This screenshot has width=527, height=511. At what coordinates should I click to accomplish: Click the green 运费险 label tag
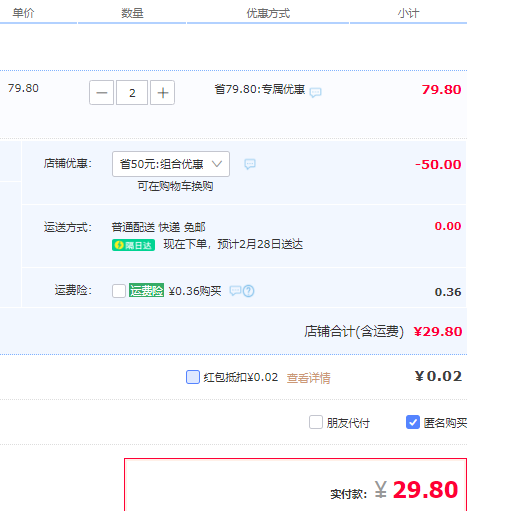coord(146,290)
